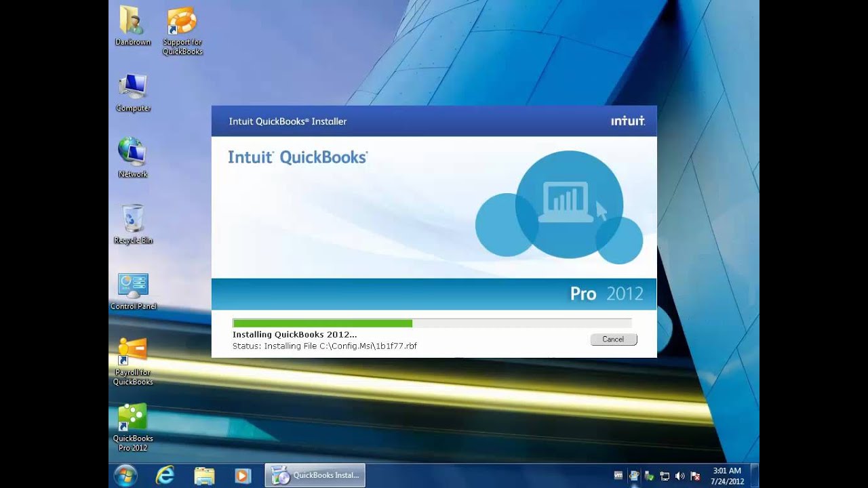Open Windows Media Player from taskbar
Viewport: 868px width, 488px height.
tap(243, 476)
